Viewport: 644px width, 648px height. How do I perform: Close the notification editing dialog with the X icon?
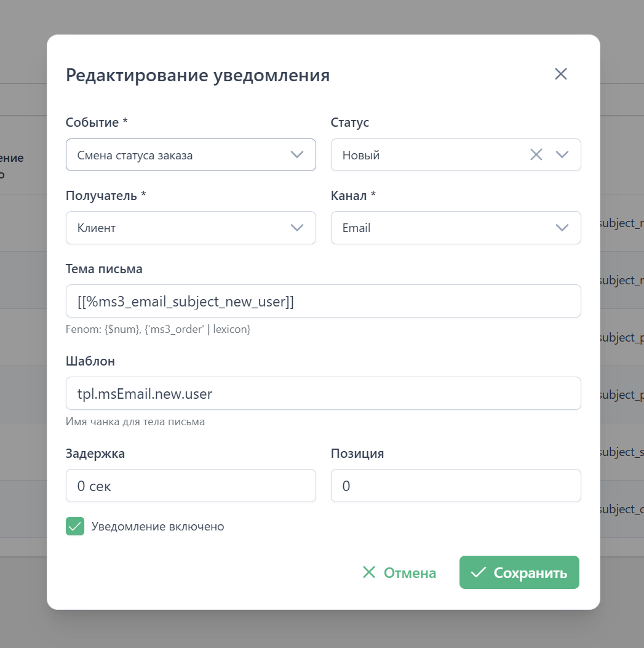(560, 74)
